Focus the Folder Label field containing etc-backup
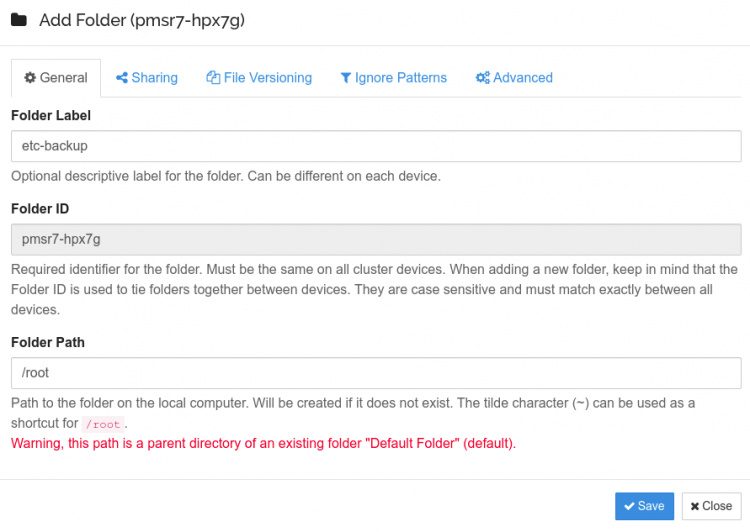 pyautogui.click(x=375, y=146)
